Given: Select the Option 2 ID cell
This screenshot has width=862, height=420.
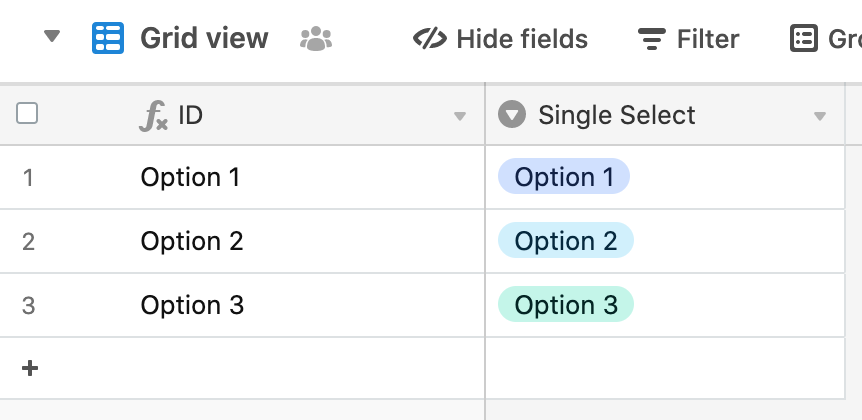Looking at the screenshot, I should 307,241.
